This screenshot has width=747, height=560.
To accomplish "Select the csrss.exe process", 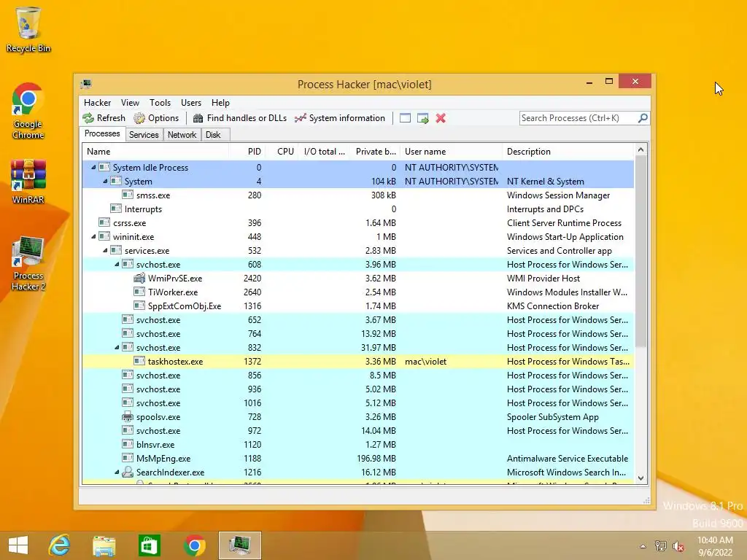I will 357,223.
